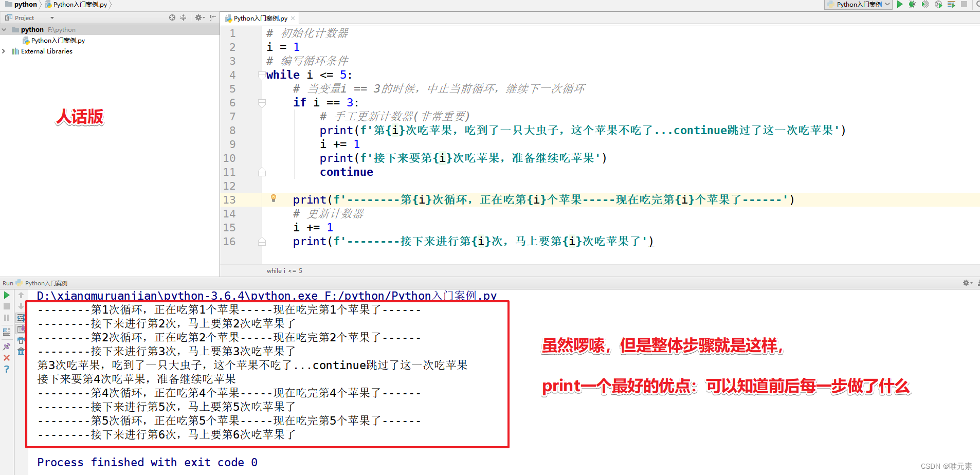Start debugging with the top toolbar bug icon
Viewport: 980px width, 475px height.
tap(912, 4)
